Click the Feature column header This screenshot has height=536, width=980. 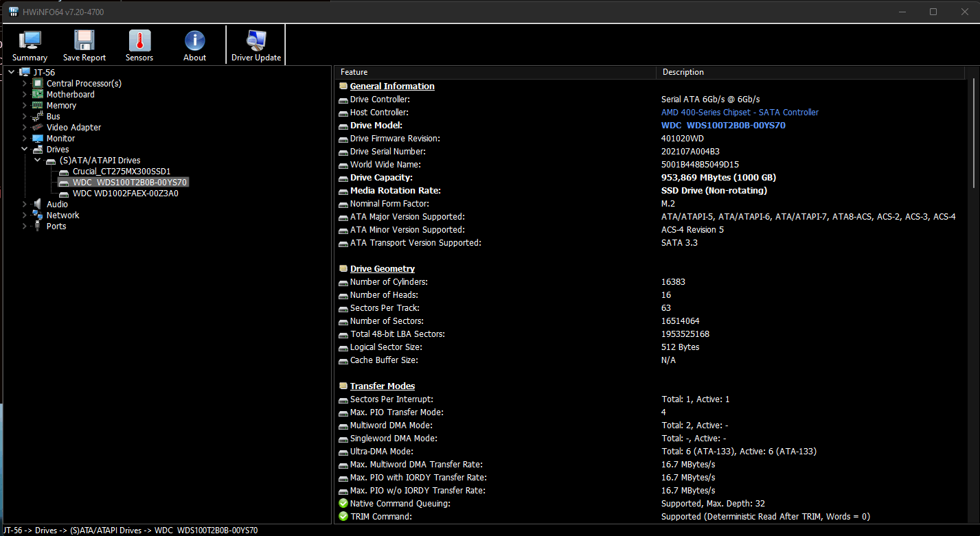[x=495, y=72]
